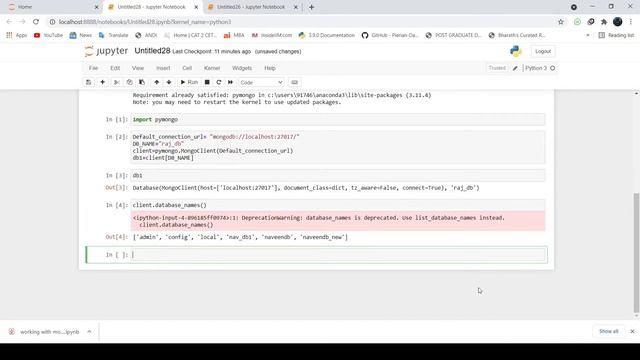Image resolution: width=640 pixels, height=360 pixels.
Task: Click the Save and Checkpoint toolbar icon
Action: [89, 82]
